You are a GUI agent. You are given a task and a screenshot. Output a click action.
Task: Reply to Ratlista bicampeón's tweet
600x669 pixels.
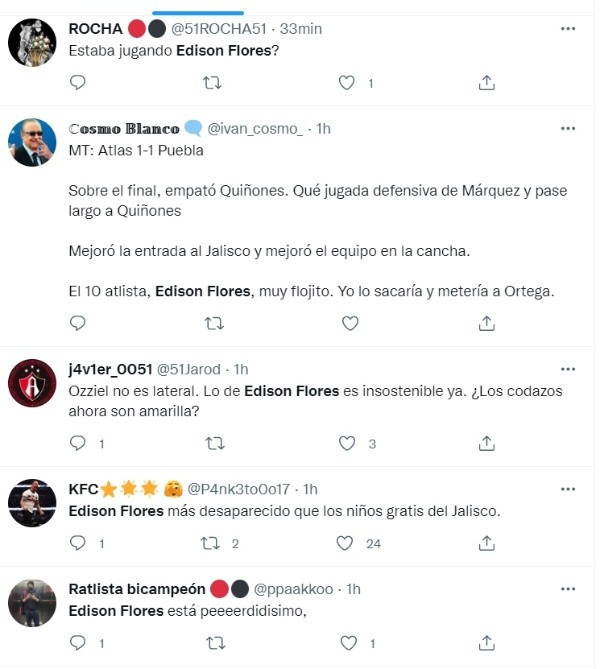pyautogui.click(x=78, y=642)
